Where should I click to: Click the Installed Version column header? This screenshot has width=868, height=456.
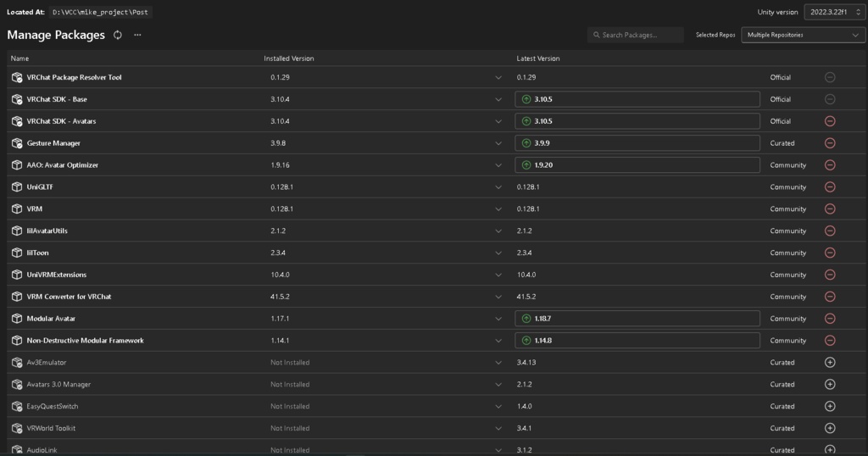(x=289, y=58)
